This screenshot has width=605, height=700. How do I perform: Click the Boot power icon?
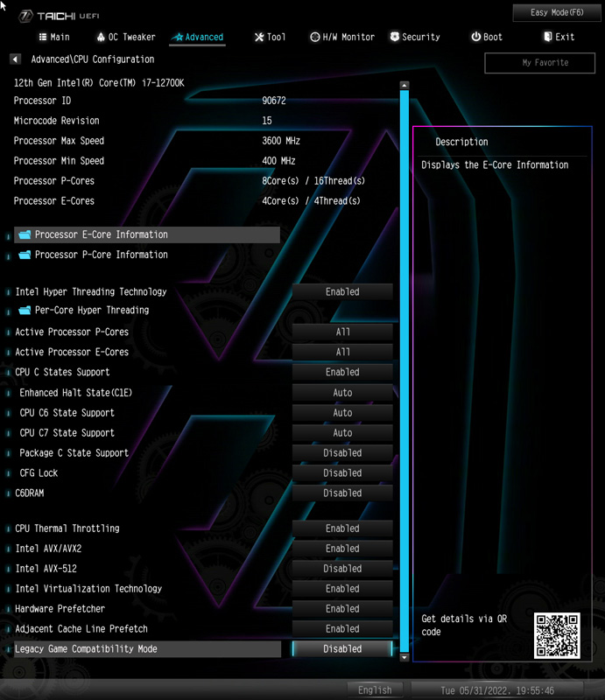[x=476, y=37]
